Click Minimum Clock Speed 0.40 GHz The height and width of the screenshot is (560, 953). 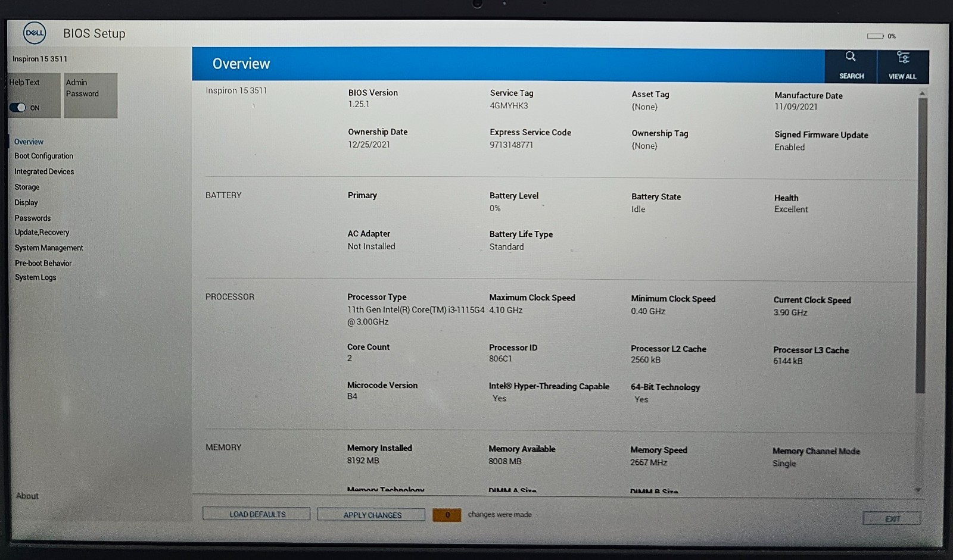[648, 311]
